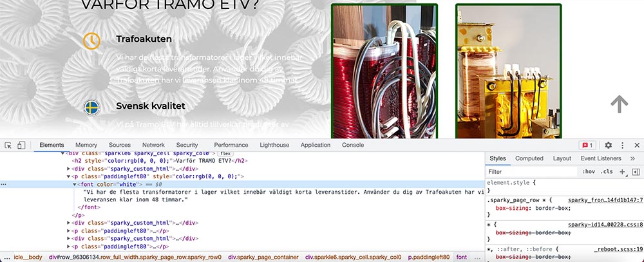This screenshot has height=262, width=644.
Task: Select the Layout sub-tab
Action: click(562, 158)
